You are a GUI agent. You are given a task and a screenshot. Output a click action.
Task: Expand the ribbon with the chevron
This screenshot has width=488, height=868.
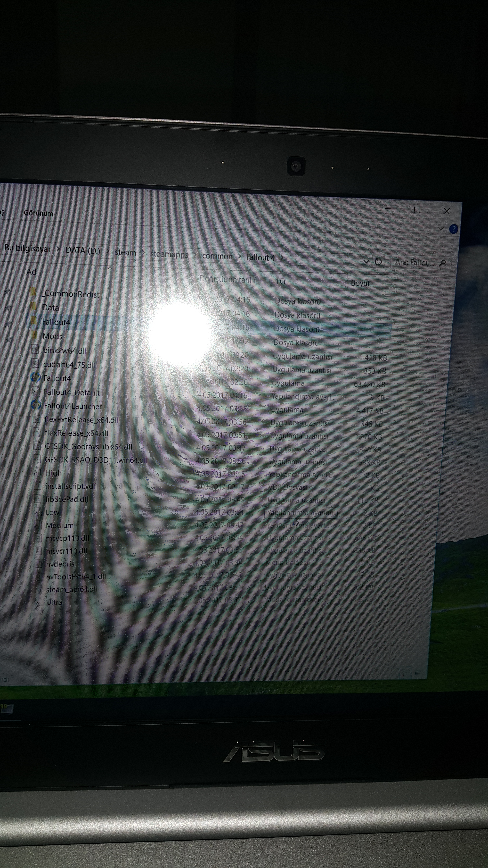point(441,228)
